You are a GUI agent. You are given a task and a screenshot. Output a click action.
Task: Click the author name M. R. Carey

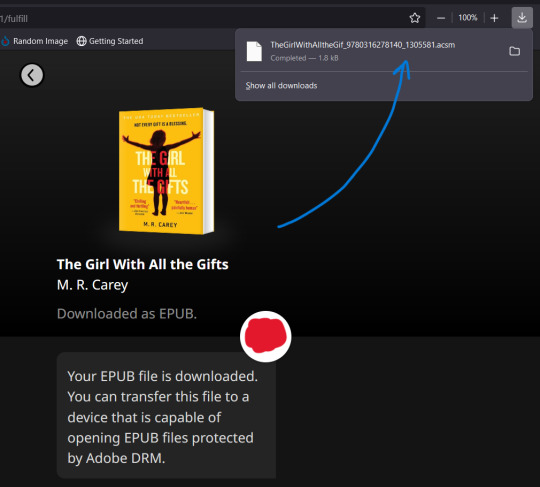(x=92, y=285)
